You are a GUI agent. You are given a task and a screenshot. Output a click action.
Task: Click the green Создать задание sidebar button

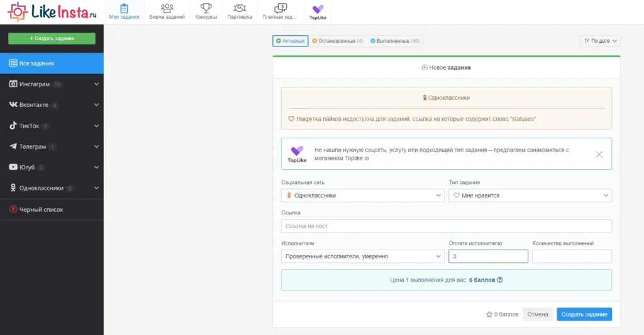click(52, 38)
